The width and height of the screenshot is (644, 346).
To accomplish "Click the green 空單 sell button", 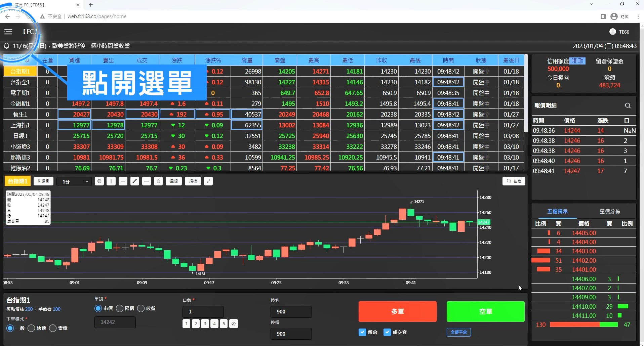I will 486,312.
